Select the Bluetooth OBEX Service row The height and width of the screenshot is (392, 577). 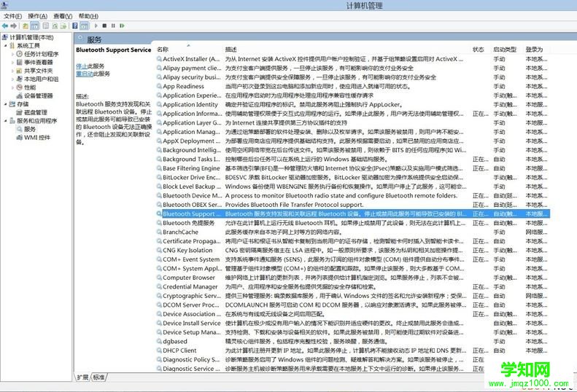[353, 205]
